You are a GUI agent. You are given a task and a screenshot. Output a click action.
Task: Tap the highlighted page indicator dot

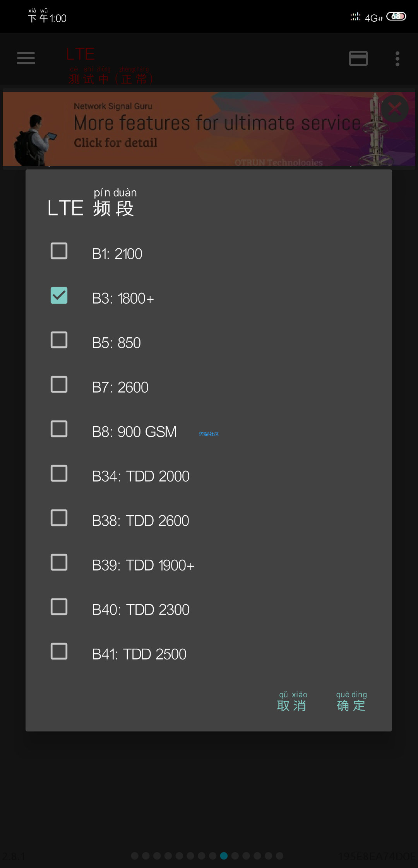coord(224,856)
